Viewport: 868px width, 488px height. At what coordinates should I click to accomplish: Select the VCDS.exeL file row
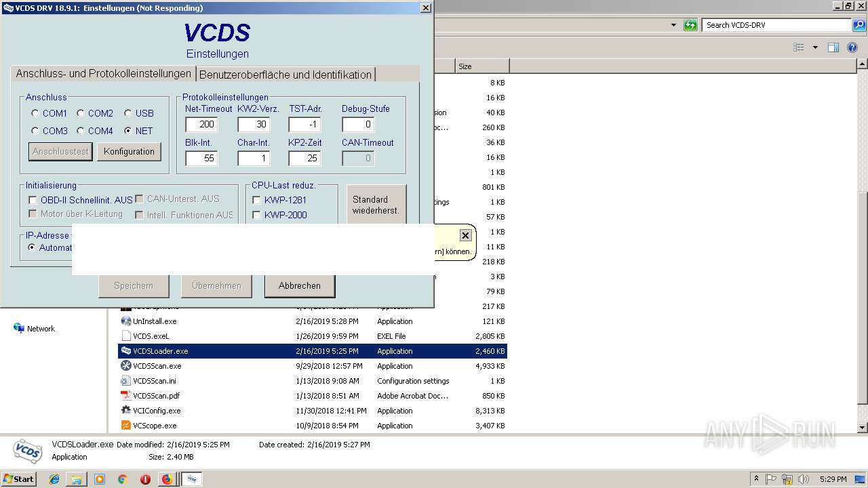(x=313, y=336)
